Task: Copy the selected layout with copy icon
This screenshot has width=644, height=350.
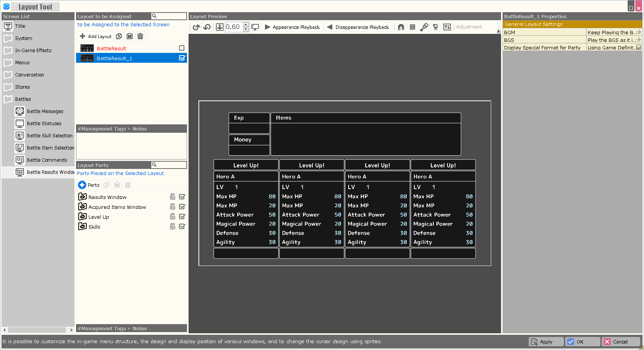Action: pyautogui.click(x=119, y=36)
